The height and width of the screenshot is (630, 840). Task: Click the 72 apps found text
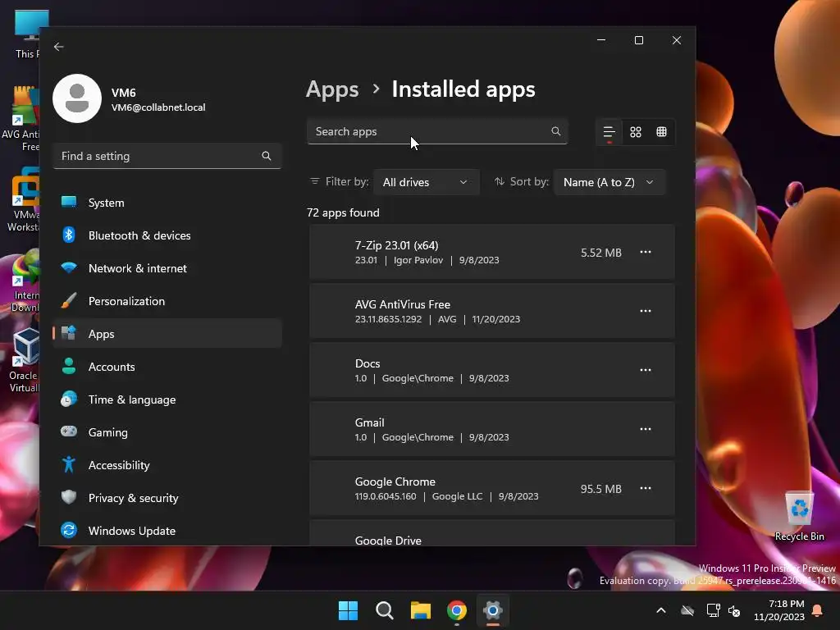[343, 212]
